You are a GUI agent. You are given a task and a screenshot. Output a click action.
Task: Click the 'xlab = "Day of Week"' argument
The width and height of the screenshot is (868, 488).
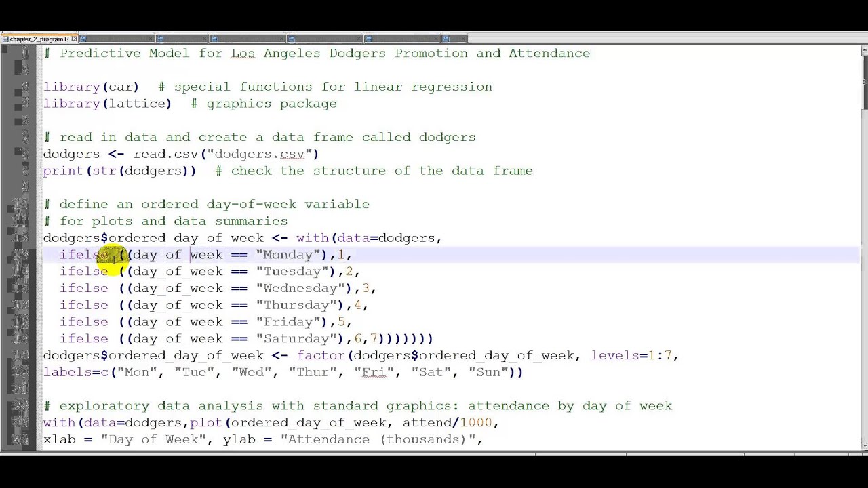124,439
